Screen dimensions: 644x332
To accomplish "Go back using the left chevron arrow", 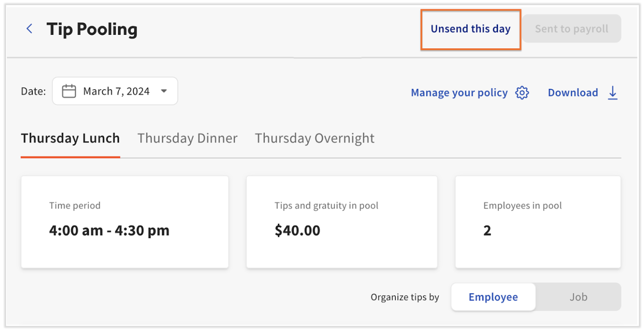I will 29,29.
